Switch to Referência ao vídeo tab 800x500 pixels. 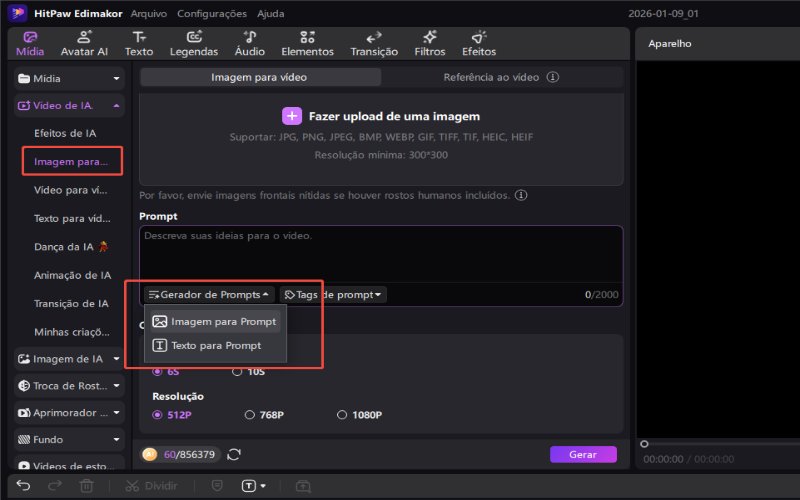point(501,77)
